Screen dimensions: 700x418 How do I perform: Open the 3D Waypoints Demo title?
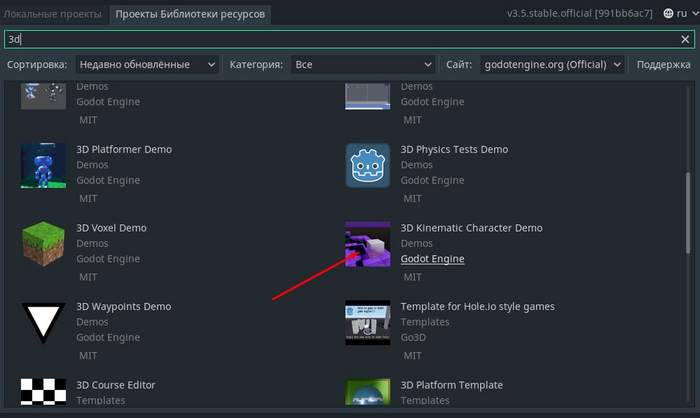124,306
